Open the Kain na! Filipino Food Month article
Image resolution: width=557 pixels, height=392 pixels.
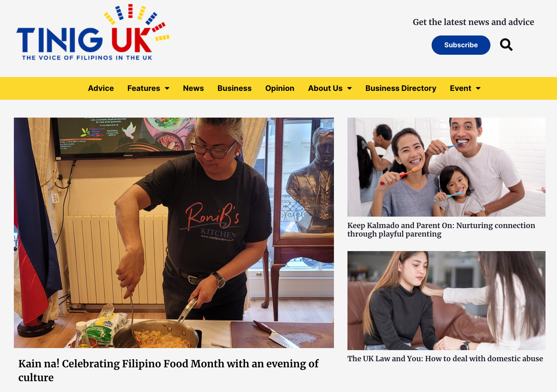168,370
